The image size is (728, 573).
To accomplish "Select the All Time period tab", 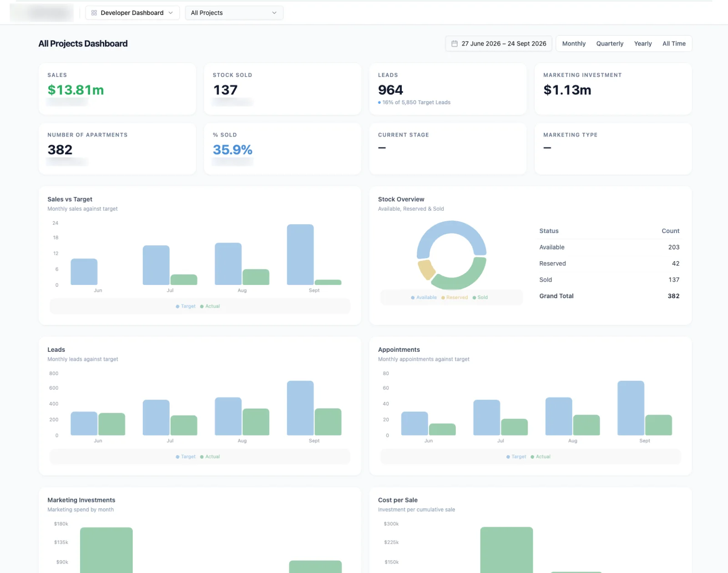I will pos(674,44).
